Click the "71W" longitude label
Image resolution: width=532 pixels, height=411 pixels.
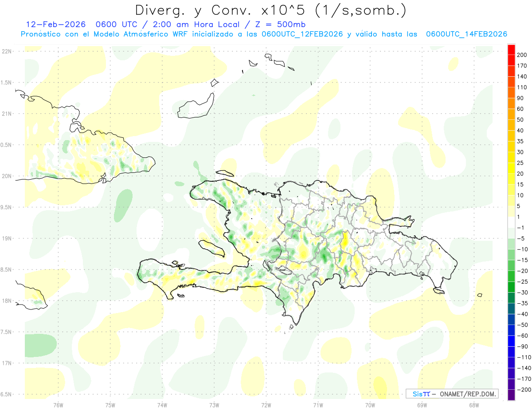[318, 405]
